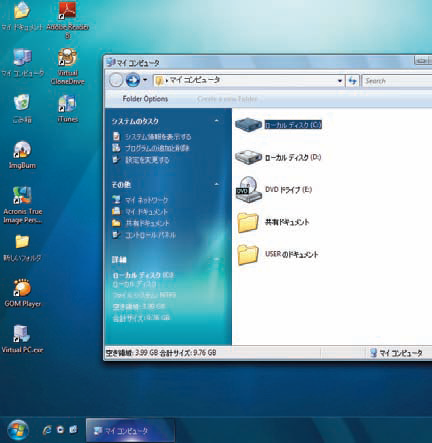Go forward with the Forward arrow button
This screenshot has width=432, height=443.
(x=133, y=80)
